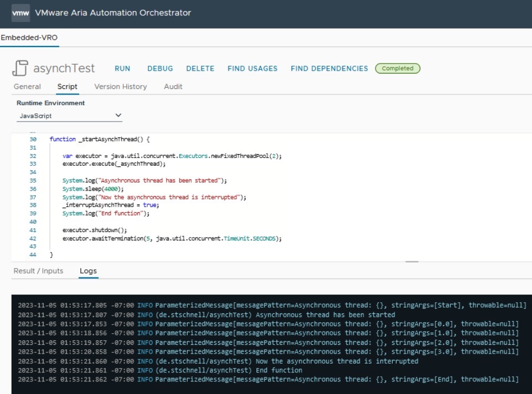Open the Audit tab
Image resolution: width=532 pixels, height=394 pixels.
click(x=173, y=86)
